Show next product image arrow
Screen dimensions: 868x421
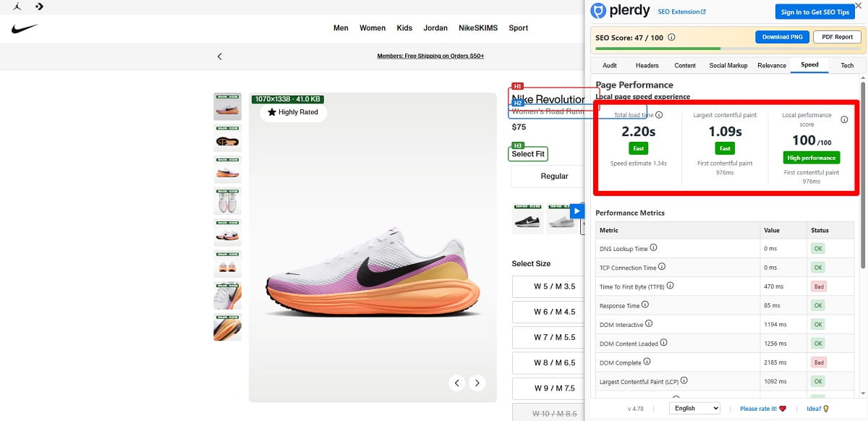(x=477, y=383)
